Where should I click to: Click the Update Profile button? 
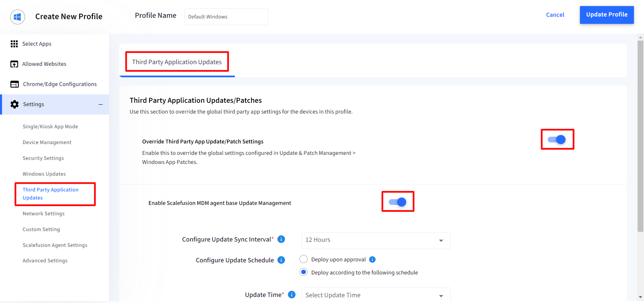(607, 15)
